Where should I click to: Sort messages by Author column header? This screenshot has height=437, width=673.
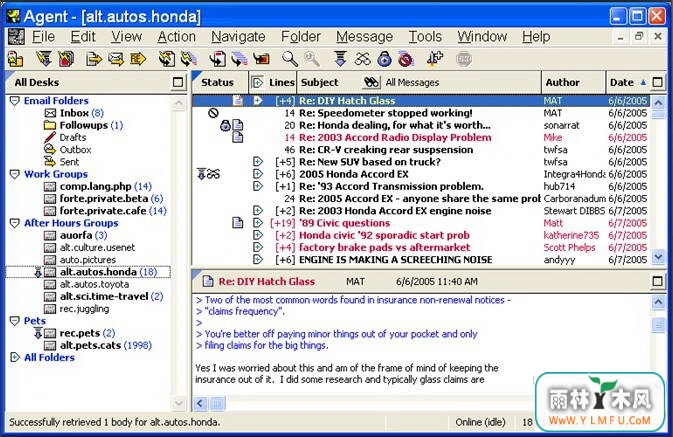[573, 82]
